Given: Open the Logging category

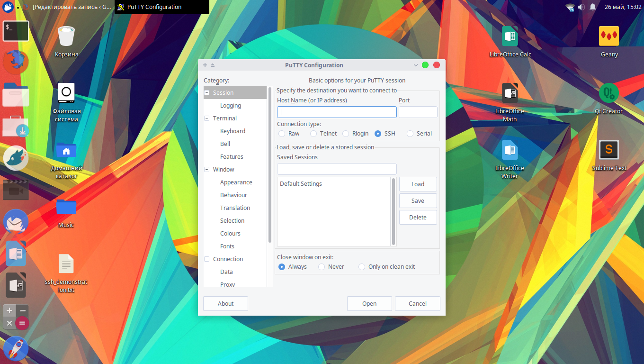Looking at the screenshot, I should coord(231,106).
